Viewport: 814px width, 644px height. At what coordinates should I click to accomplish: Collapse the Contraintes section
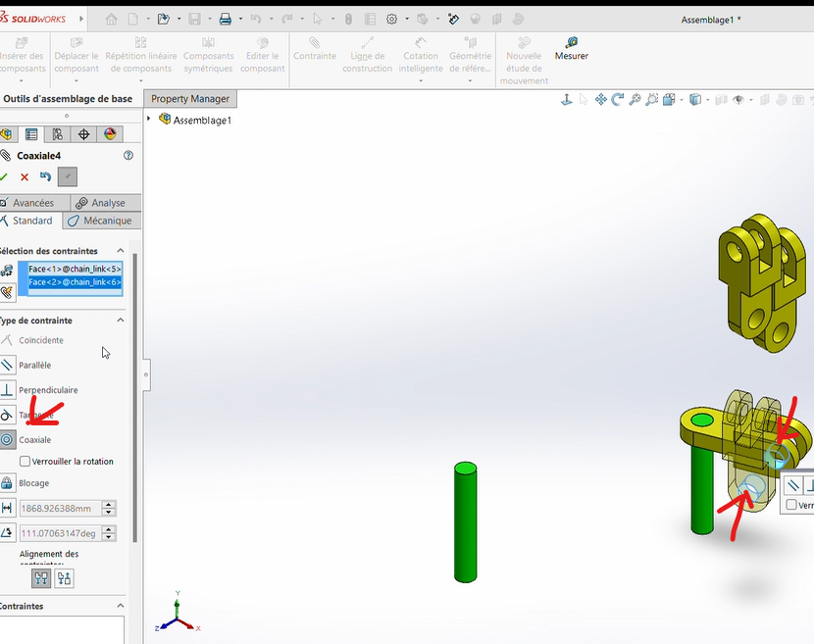[121, 606]
